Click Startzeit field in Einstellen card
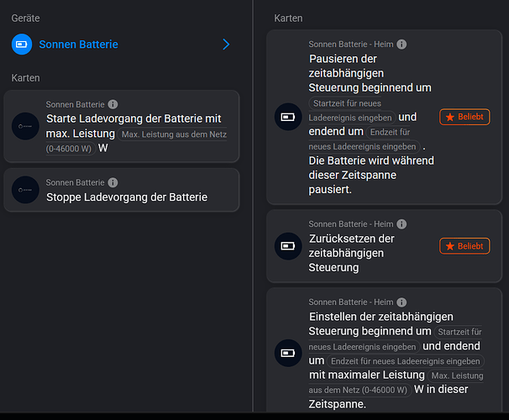Viewport: 509px width, 420px height. pyautogui.click(x=396, y=339)
